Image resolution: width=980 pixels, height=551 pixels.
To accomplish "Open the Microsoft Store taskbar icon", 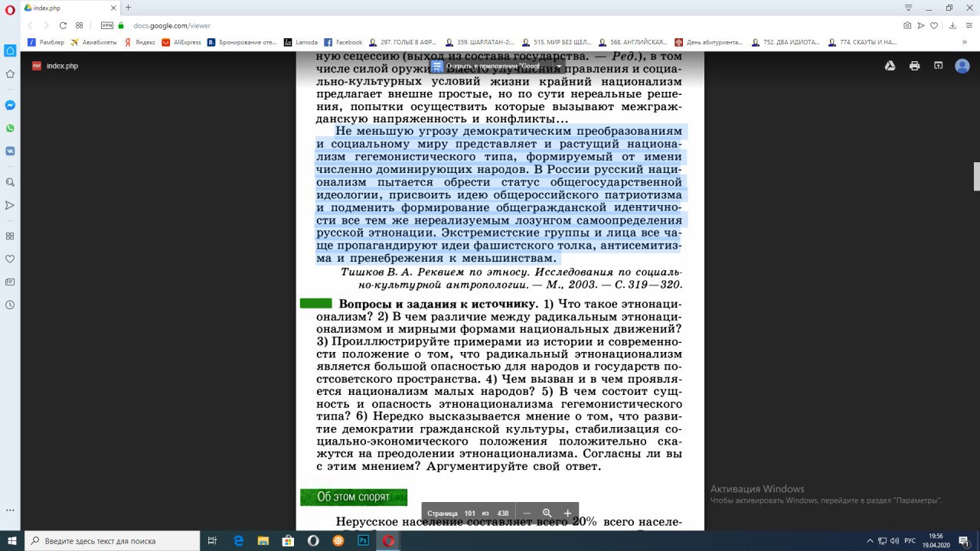I will point(289,540).
